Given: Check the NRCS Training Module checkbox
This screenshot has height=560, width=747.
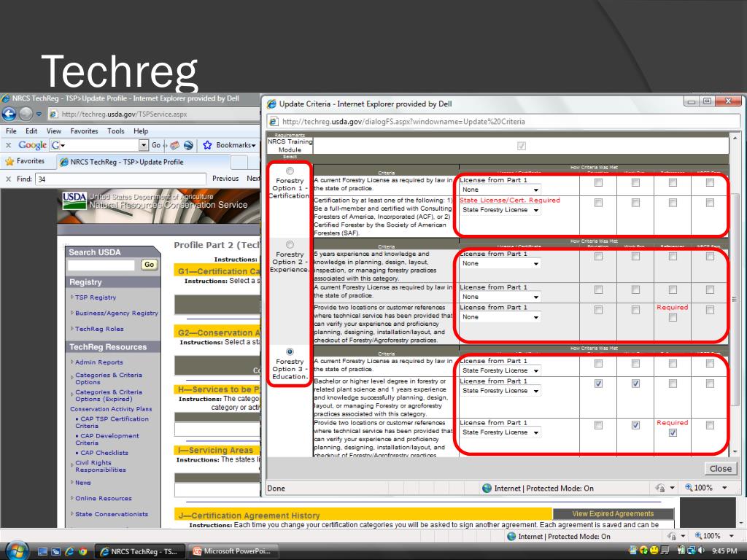Looking at the screenshot, I should tap(520, 146).
